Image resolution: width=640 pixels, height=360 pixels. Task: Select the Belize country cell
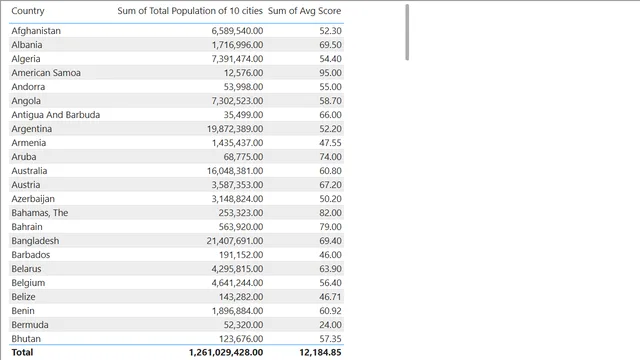pos(23,297)
